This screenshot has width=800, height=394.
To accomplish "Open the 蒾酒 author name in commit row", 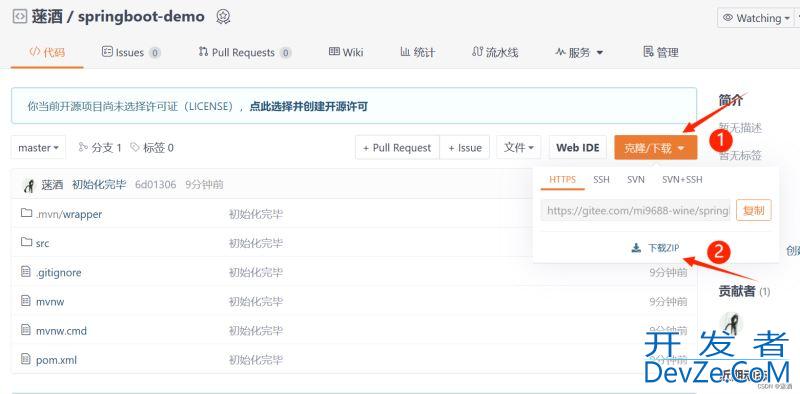I will 52,184.
